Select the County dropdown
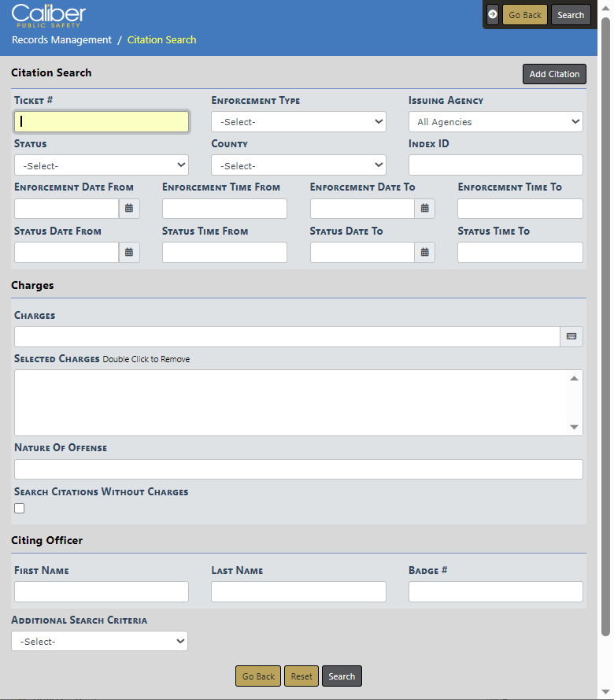 coord(298,166)
